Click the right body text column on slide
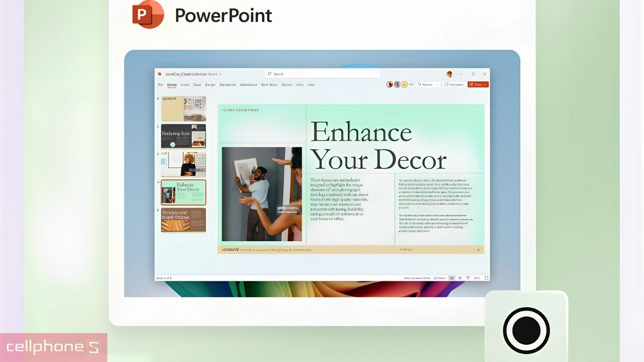The image size is (644, 362). (x=436, y=205)
